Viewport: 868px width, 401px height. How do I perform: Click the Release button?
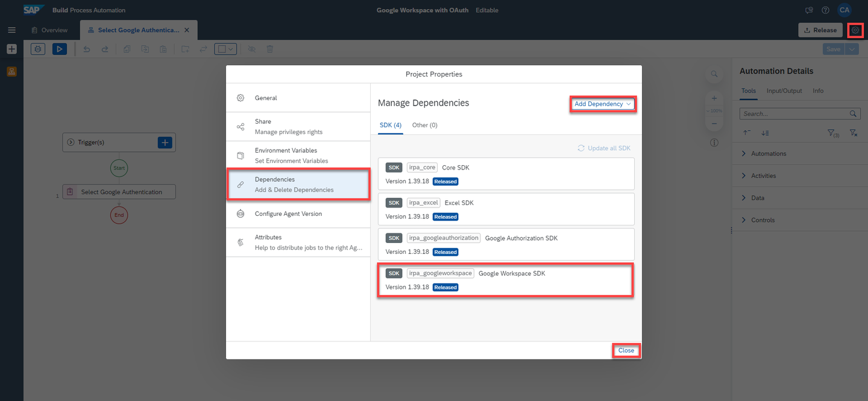820,30
